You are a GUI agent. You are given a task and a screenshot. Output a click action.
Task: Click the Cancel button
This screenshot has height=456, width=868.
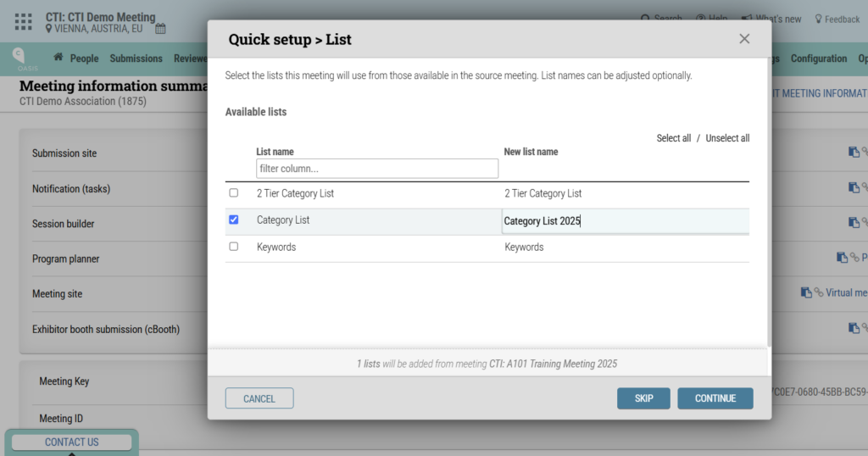coord(259,398)
